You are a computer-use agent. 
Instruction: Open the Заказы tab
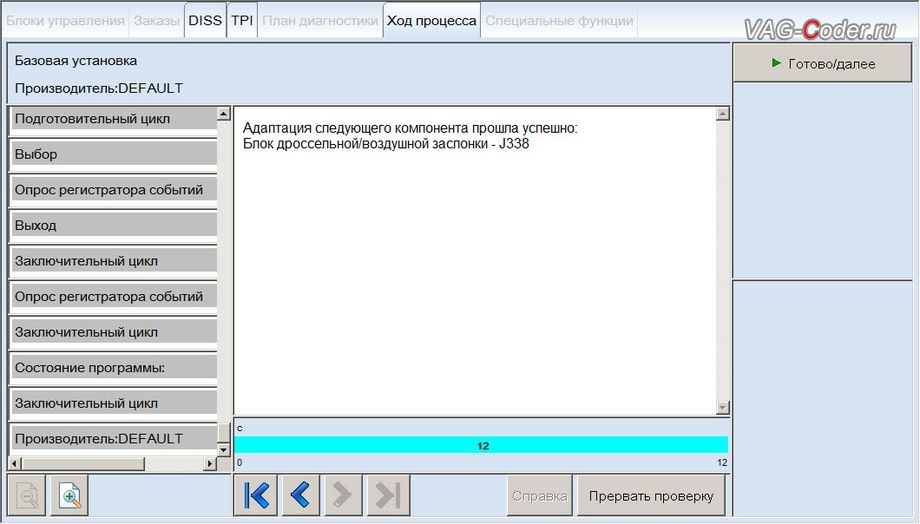click(156, 21)
